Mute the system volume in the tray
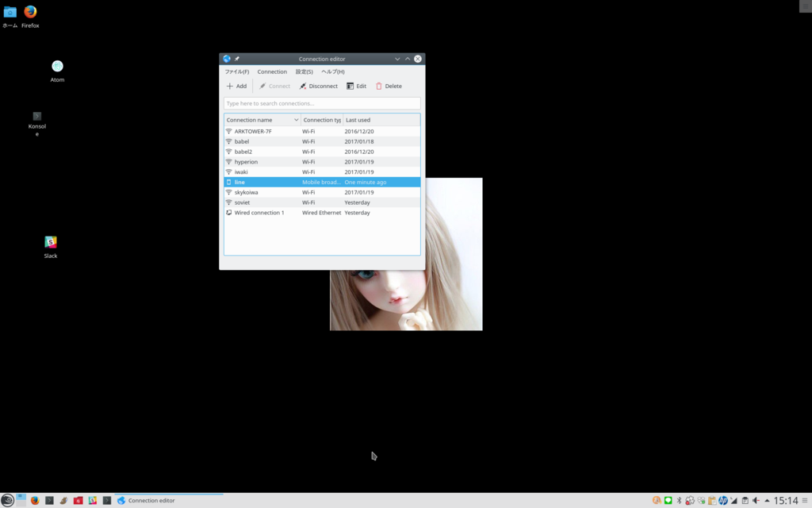The width and height of the screenshot is (812, 508). (756, 500)
